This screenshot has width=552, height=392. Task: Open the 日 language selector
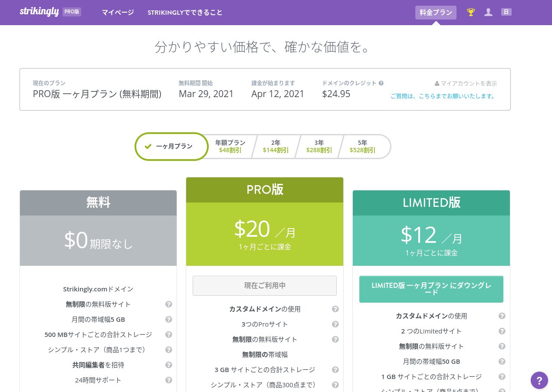tap(506, 12)
